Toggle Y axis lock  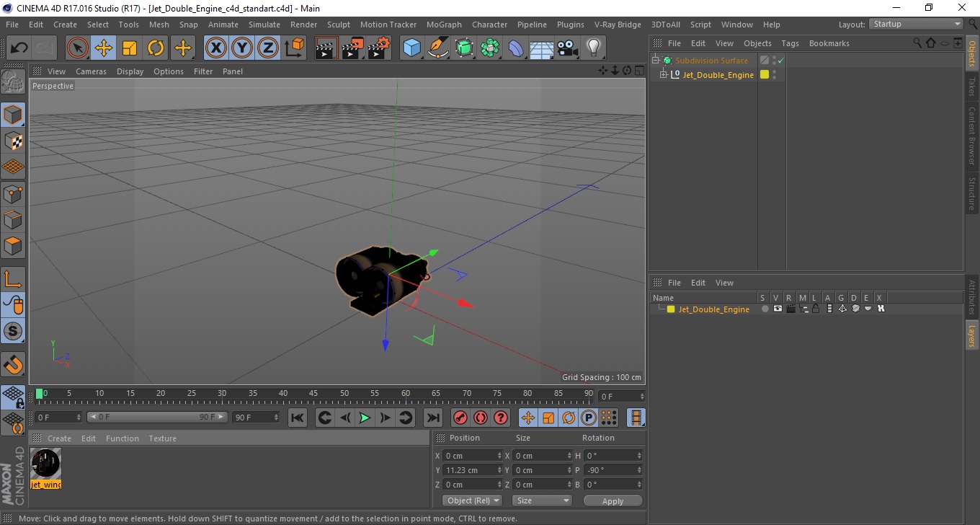click(x=241, y=48)
